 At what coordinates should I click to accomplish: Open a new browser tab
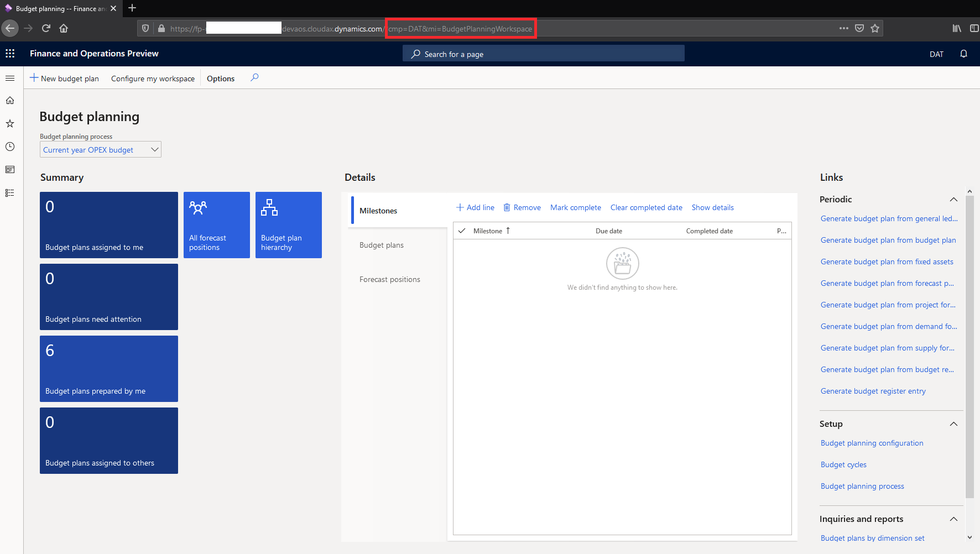tap(132, 8)
